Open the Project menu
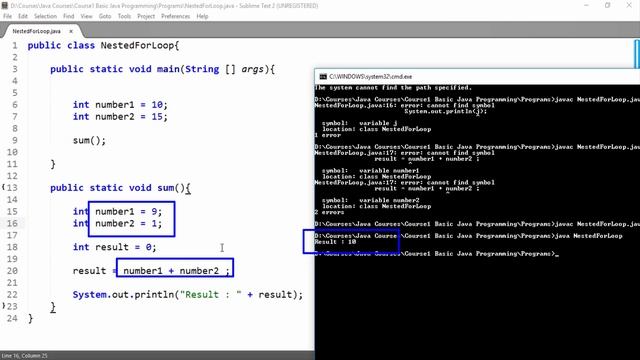 tap(146, 16)
